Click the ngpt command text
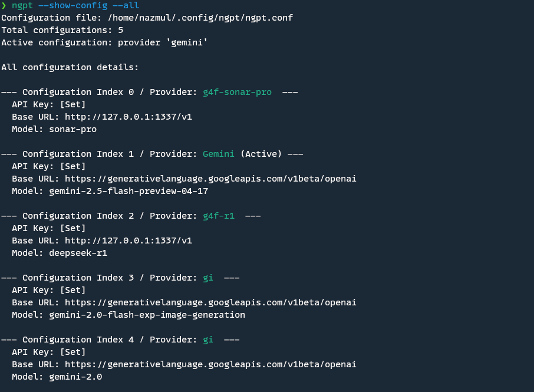 (x=22, y=6)
